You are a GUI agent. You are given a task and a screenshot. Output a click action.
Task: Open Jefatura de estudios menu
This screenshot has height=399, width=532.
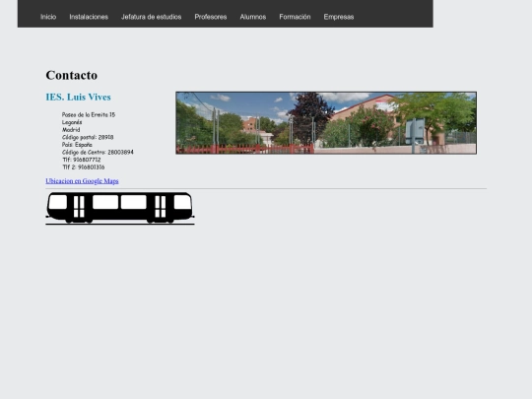coord(152,17)
